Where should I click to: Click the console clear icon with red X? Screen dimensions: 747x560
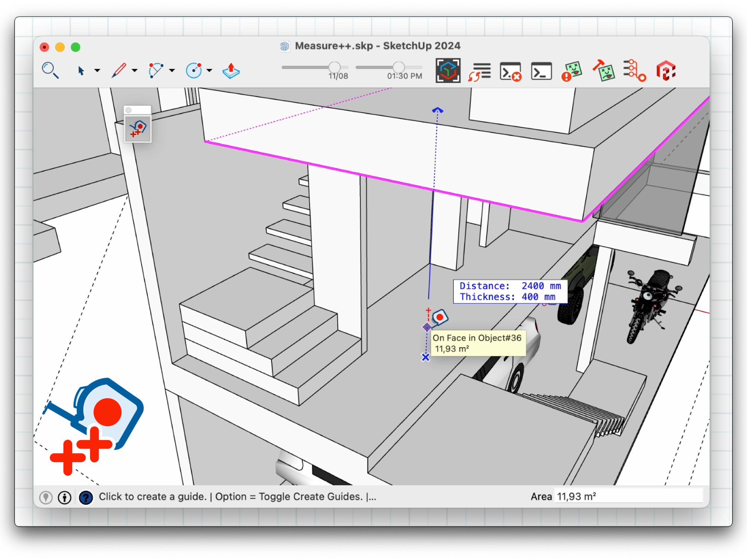pos(510,71)
